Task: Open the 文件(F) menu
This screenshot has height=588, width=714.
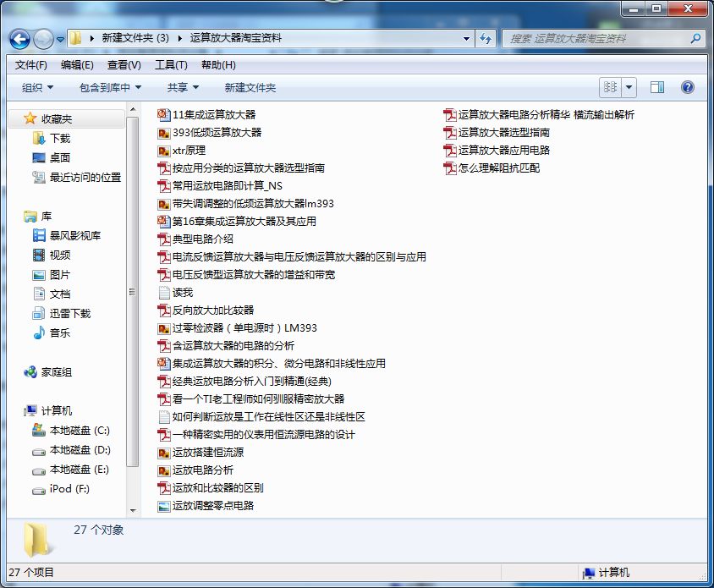Action: (x=31, y=65)
